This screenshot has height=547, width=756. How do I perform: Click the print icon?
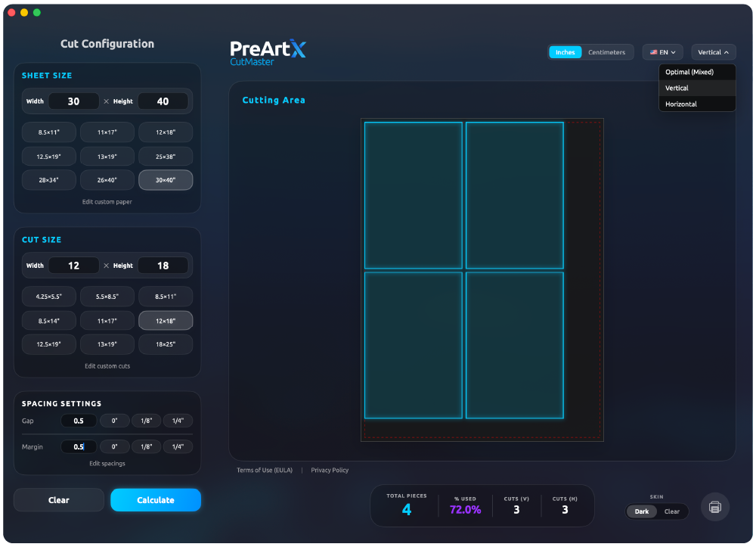click(714, 507)
